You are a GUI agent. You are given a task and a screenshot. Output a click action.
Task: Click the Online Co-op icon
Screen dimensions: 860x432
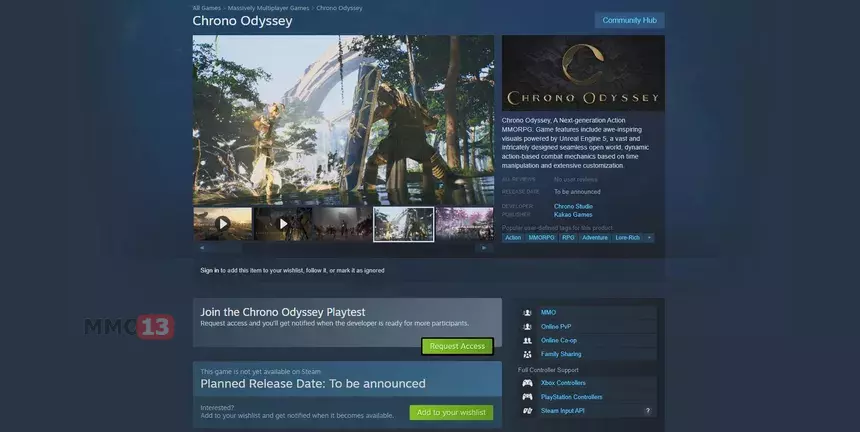[x=527, y=340]
